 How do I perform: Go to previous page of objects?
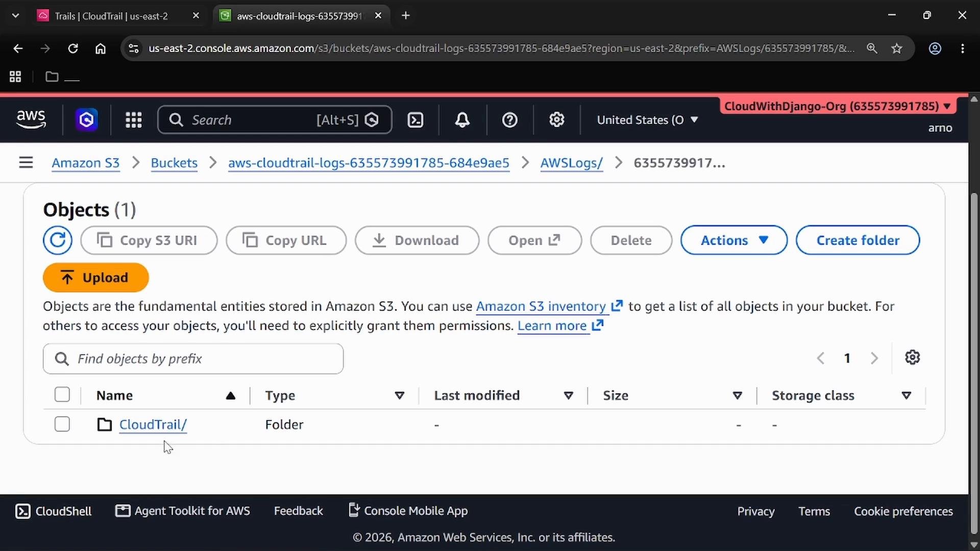[x=821, y=358]
